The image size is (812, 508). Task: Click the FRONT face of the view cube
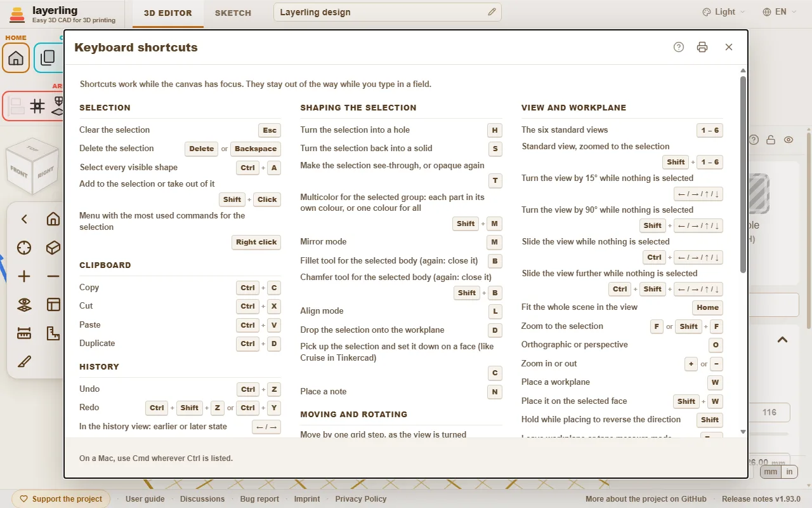pos(20,171)
